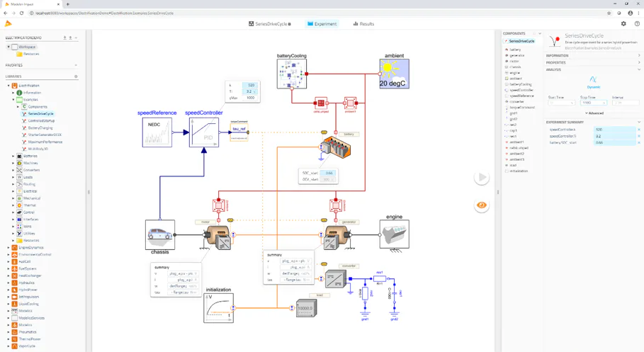Switch to the Results tab
Viewport: 644px width, 352px height.
[x=363, y=24]
